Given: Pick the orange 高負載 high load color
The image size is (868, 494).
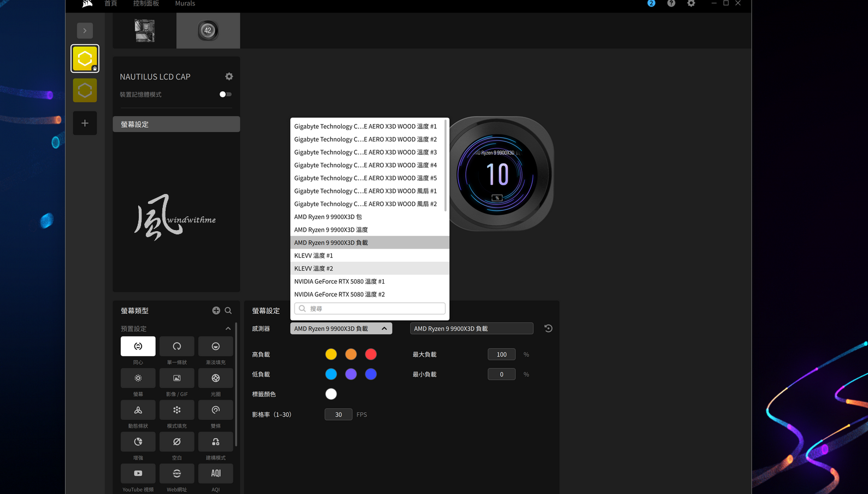Looking at the screenshot, I should (x=351, y=354).
